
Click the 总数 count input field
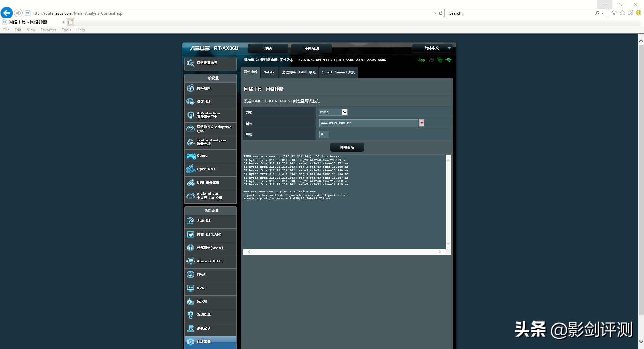[324, 134]
